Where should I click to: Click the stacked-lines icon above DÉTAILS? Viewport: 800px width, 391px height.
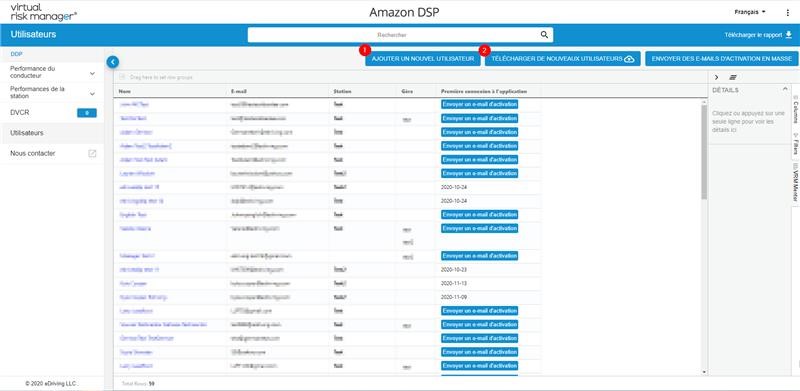pyautogui.click(x=733, y=77)
